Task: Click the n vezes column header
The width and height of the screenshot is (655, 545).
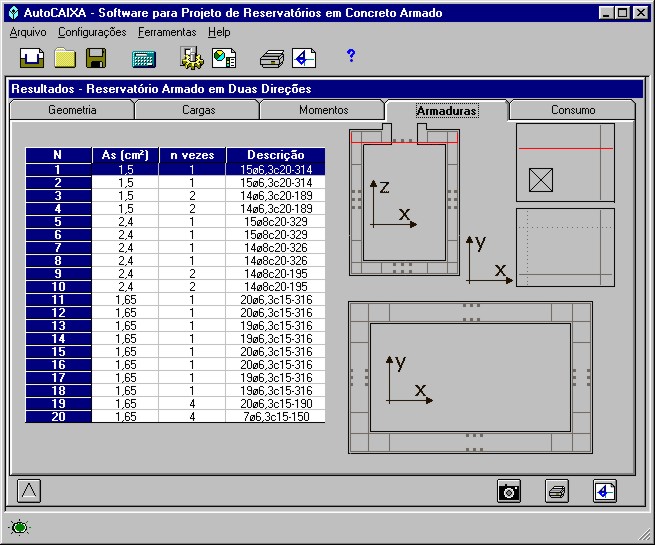Action: [192, 155]
